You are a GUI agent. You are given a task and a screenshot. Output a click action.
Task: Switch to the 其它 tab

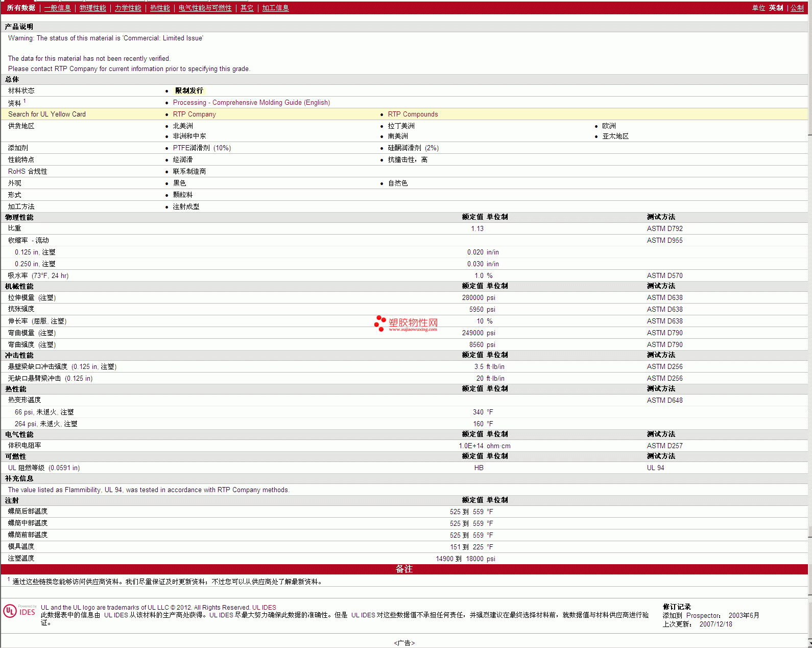247,8
